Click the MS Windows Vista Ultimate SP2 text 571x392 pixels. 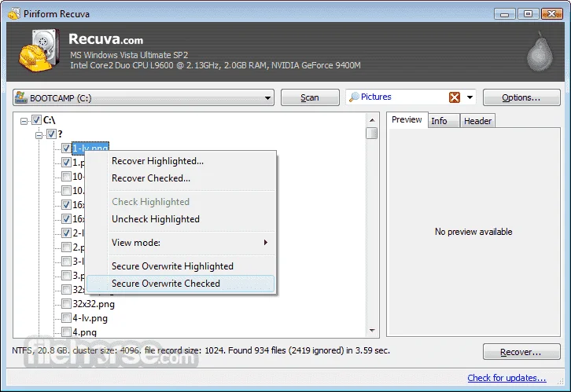click(x=129, y=55)
